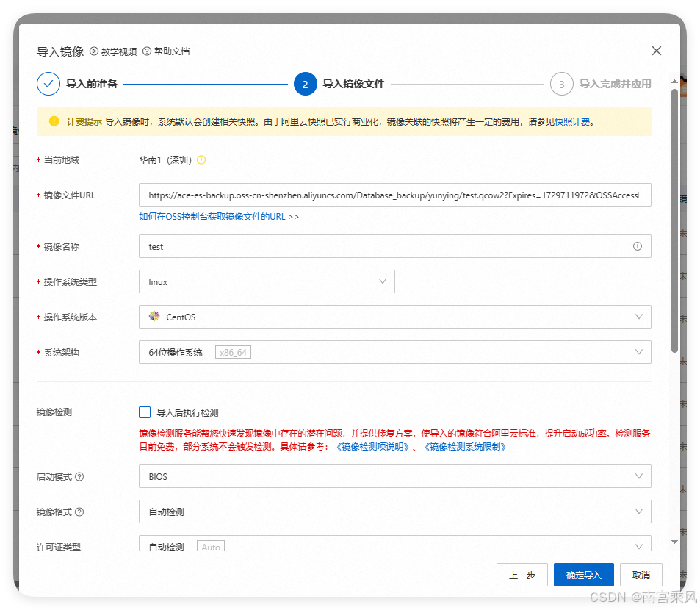Expand the 启动模式 BIOS dropdown
Image resolution: width=700 pixels, height=610 pixels.
click(394, 476)
